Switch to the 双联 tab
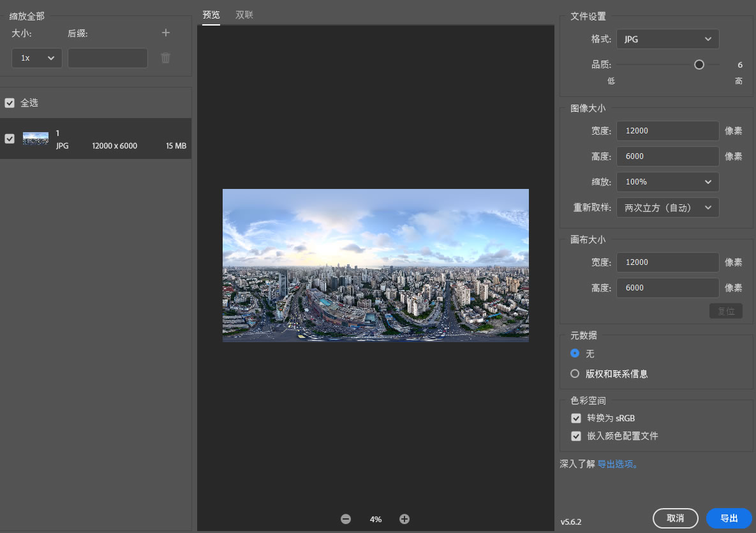Screen dimensions: 756x533 coord(244,15)
